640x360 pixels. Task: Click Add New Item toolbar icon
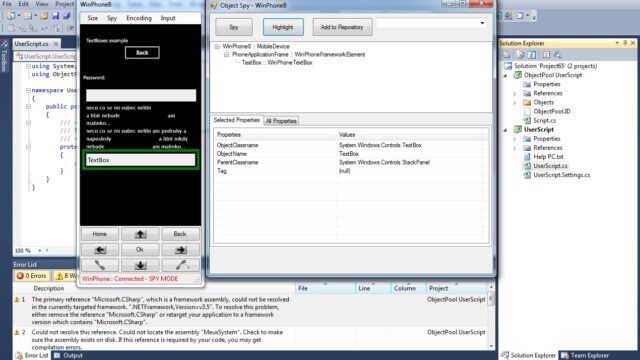click(x=28, y=16)
